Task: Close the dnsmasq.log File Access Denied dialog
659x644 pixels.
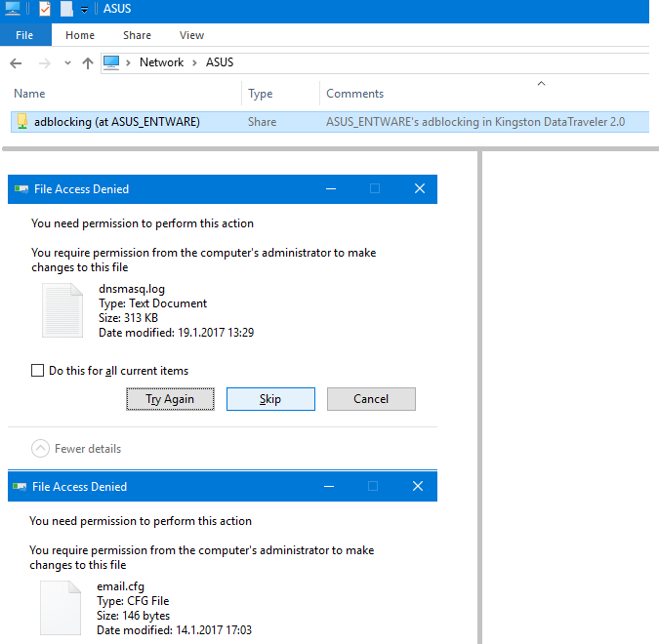Action: [420, 188]
